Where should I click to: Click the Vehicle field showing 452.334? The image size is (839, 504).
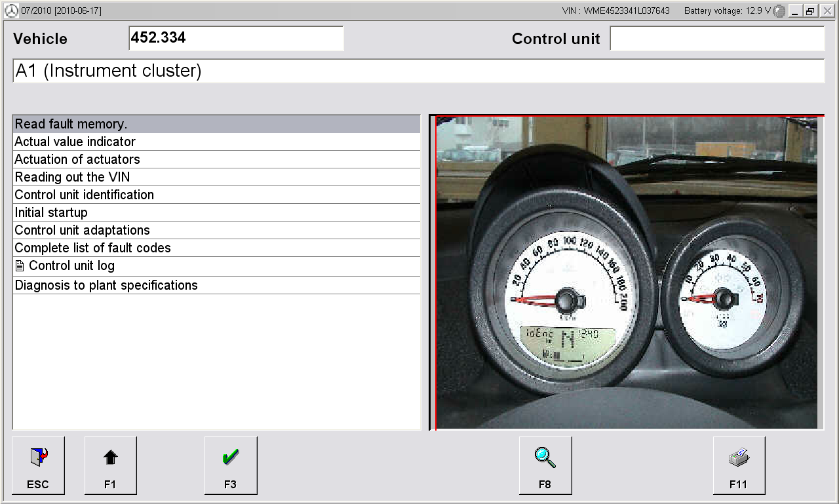coord(236,39)
